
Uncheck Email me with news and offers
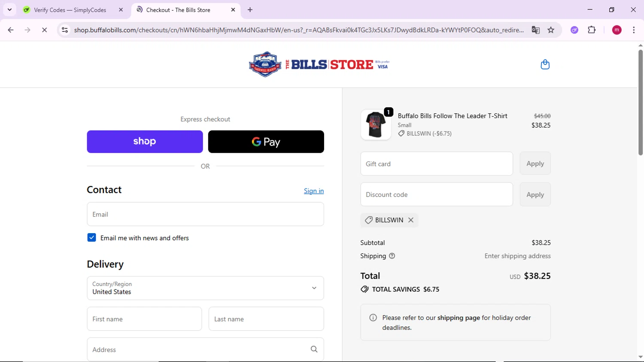[91, 237]
